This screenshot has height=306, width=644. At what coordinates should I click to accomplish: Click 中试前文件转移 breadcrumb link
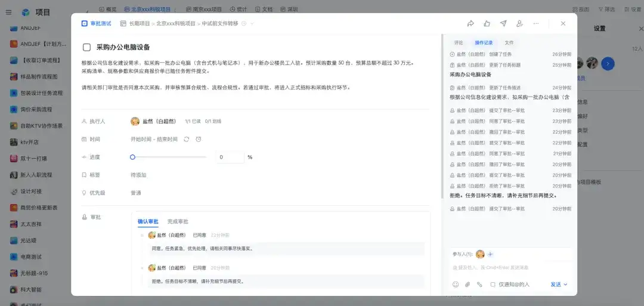219,24
